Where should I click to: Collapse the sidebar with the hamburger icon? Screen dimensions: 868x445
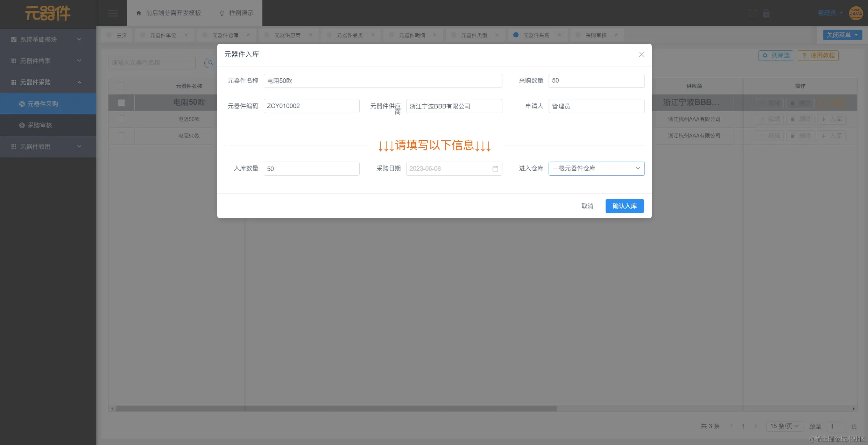(113, 13)
